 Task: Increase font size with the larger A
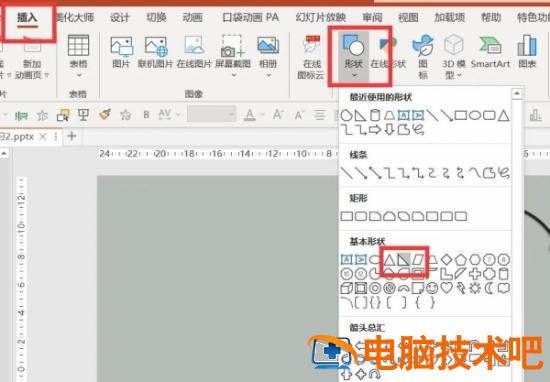pyautogui.click(x=278, y=114)
